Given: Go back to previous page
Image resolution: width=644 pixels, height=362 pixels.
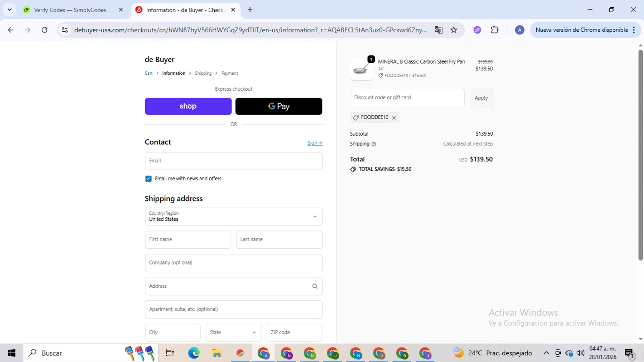Looking at the screenshot, I should pos(11,30).
